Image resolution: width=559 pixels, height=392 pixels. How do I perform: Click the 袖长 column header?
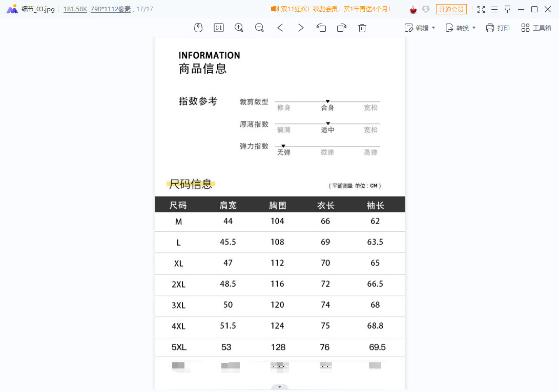point(376,205)
